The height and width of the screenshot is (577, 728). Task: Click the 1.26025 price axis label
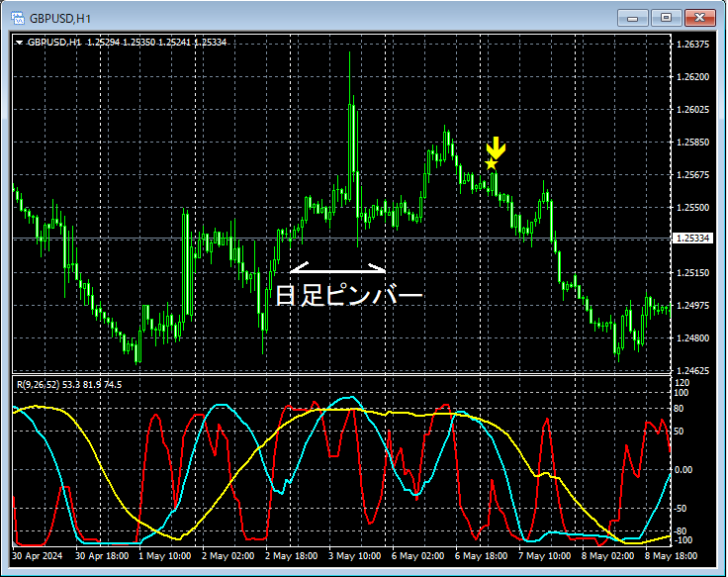click(x=692, y=110)
